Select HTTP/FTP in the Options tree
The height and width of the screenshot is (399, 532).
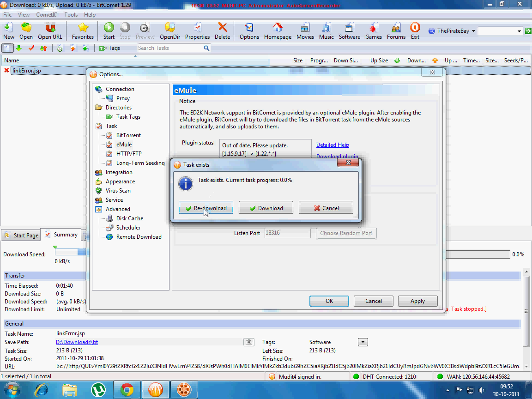click(x=129, y=153)
